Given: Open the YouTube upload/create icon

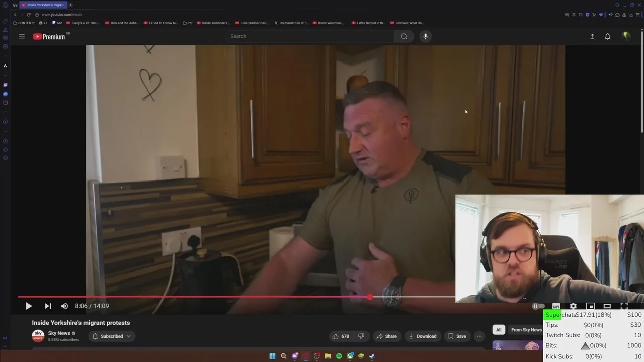Looking at the screenshot, I should tap(592, 36).
